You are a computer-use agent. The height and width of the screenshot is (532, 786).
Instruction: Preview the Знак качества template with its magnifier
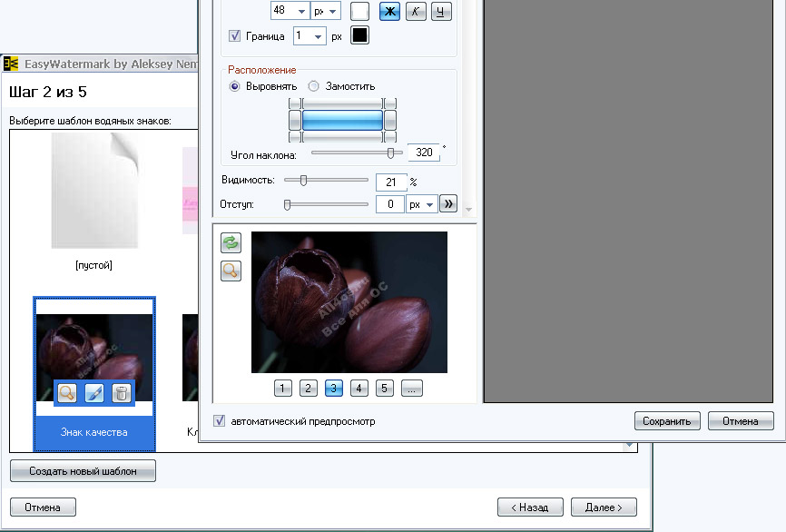pyautogui.click(x=67, y=393)
